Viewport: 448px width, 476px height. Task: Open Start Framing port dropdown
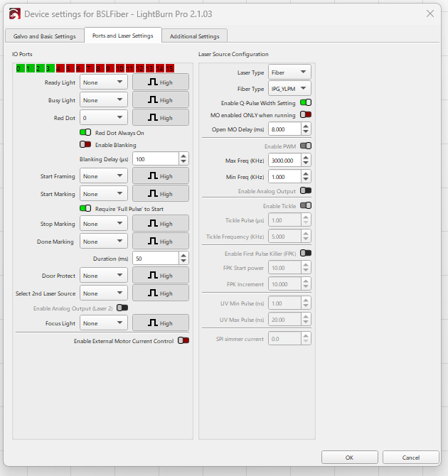[104, 176]
